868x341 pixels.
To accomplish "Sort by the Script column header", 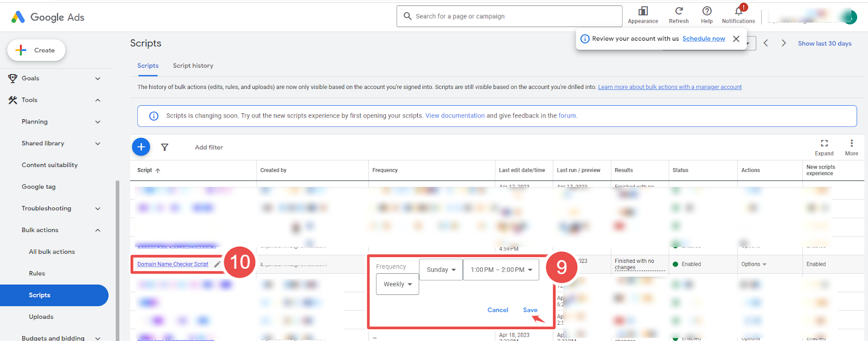I will 149,170.
